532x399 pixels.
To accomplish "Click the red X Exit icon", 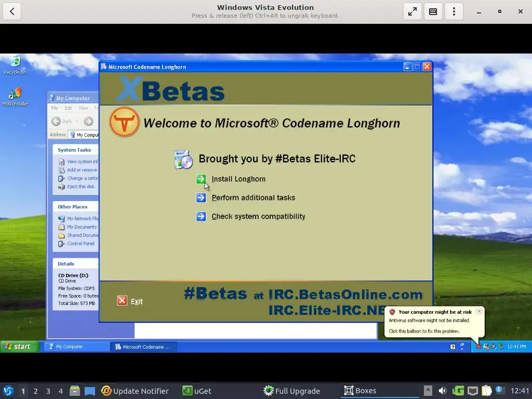I will 122,301.
